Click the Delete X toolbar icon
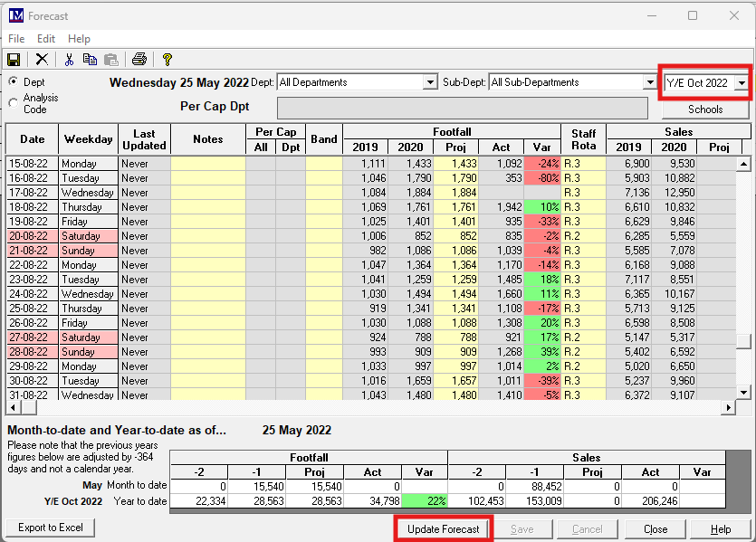Image resolution: width=756 pixels, height=542 pixels. (42, 60)
